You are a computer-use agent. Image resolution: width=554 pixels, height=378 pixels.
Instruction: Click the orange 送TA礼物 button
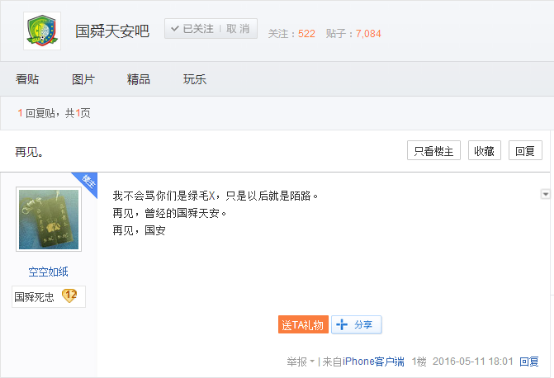point(303,324)
